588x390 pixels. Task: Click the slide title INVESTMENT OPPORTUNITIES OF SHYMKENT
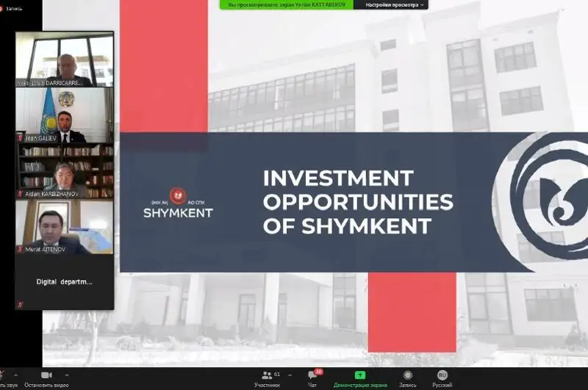pos(358,202)
